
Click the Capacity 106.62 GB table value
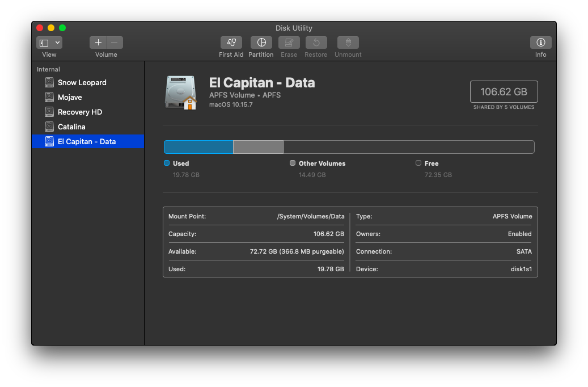tap(328, 234)
